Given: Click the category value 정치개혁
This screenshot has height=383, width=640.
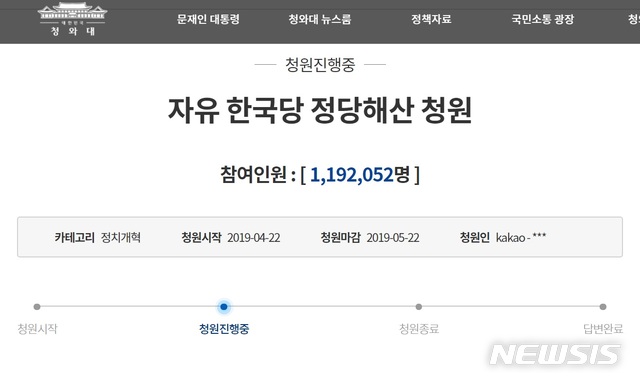Looking at the screenshot, I should (x=121, y=238).
